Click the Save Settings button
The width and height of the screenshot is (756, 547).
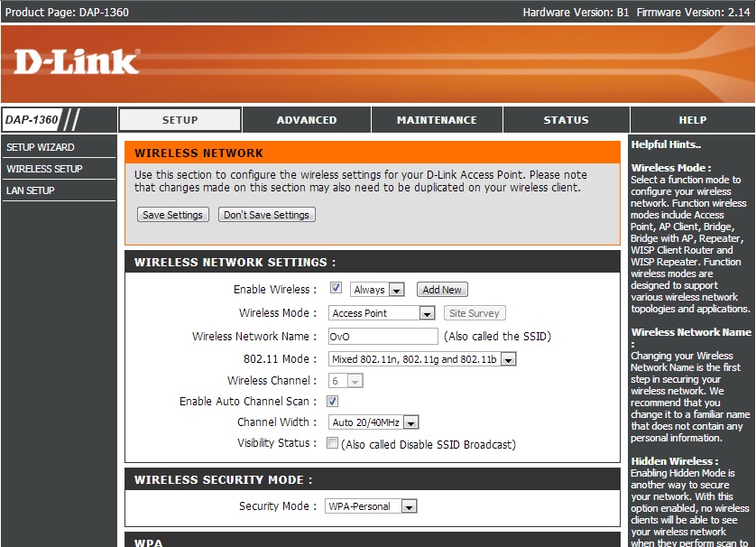coord(172,215)
